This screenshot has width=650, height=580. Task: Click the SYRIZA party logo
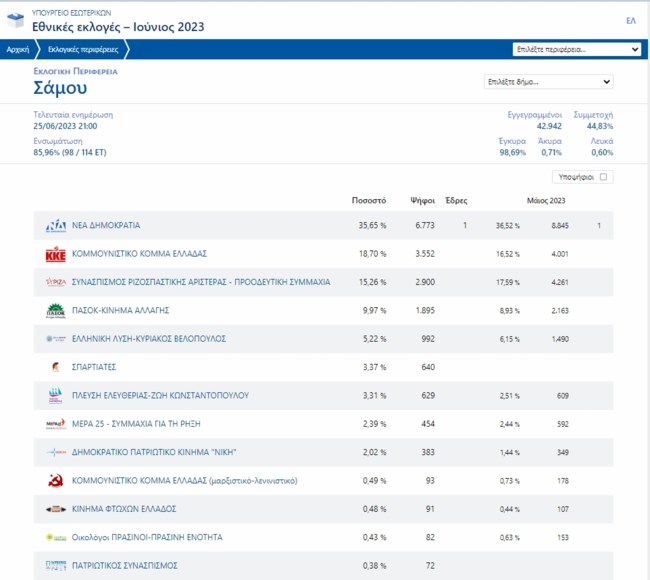[x=56, y=282]
